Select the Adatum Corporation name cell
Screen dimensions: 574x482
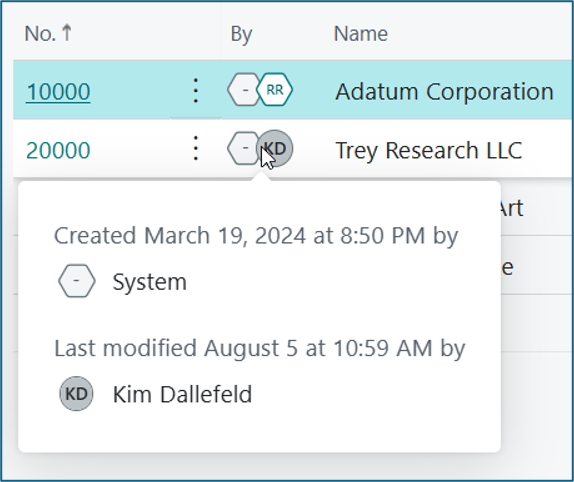click(x=444, y=91)
